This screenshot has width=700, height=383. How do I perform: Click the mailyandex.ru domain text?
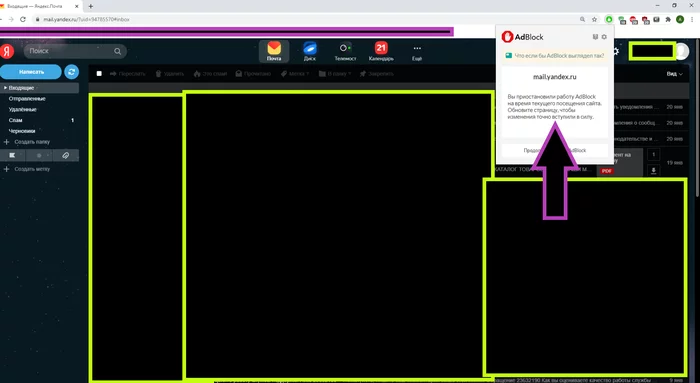click(x=554, y=77)
